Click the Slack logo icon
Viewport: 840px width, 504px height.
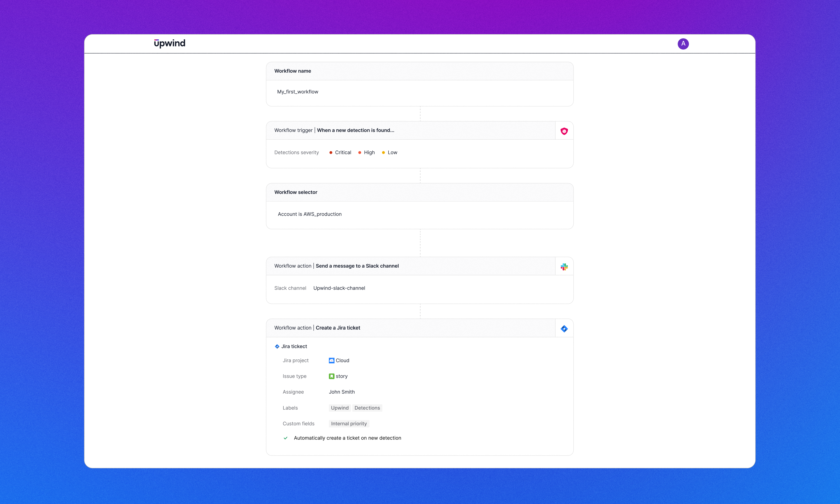(564, 267)
